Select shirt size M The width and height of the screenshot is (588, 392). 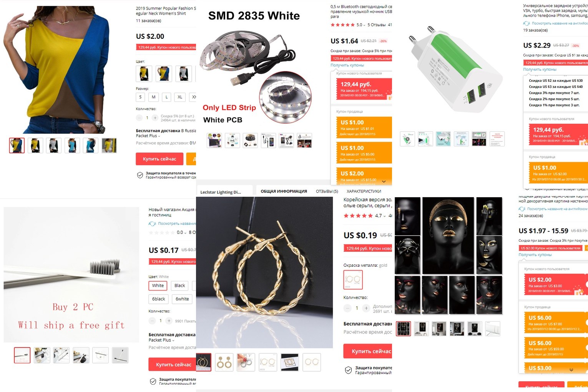153,97
